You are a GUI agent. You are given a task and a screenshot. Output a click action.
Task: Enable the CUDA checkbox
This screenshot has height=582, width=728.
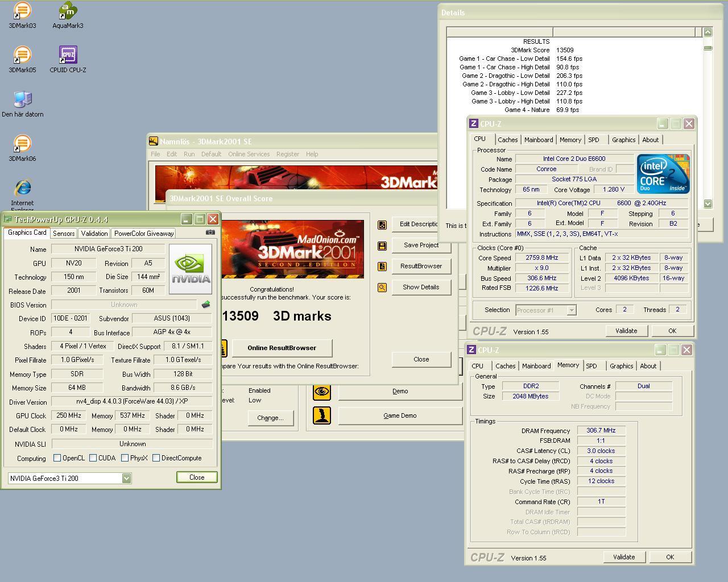pos(93,458)
